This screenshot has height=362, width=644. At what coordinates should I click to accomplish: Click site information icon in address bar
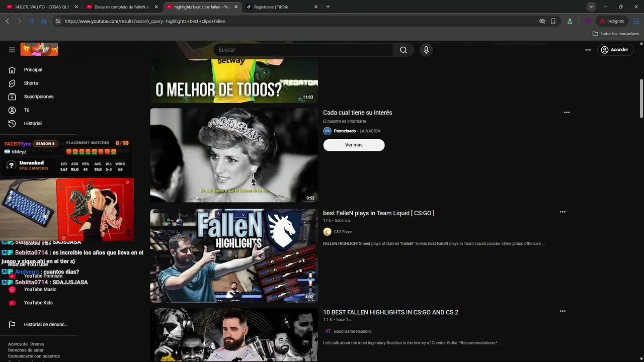click(x=58, y=21)
